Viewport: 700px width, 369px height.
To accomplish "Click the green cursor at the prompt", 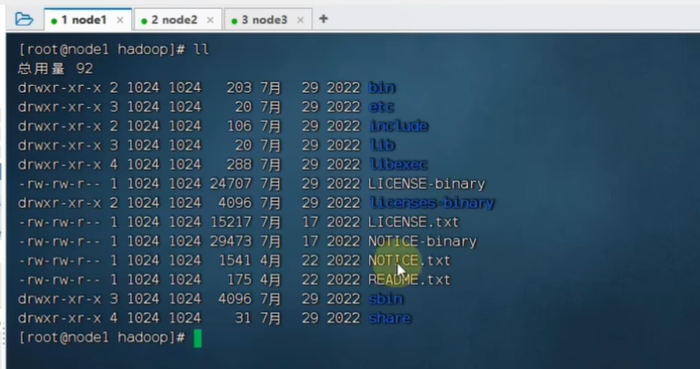I will pyautogui.click(x=198, y=338).
